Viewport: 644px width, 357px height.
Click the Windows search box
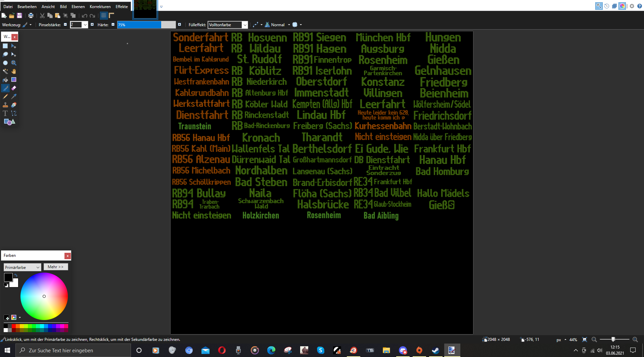[x=73, y=350]
